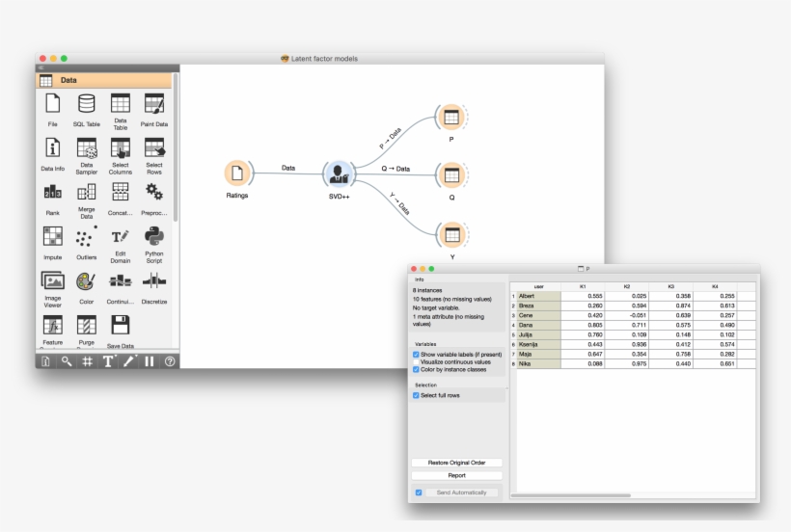Toggle Select full rows checkbox

[x=416, y=395]
